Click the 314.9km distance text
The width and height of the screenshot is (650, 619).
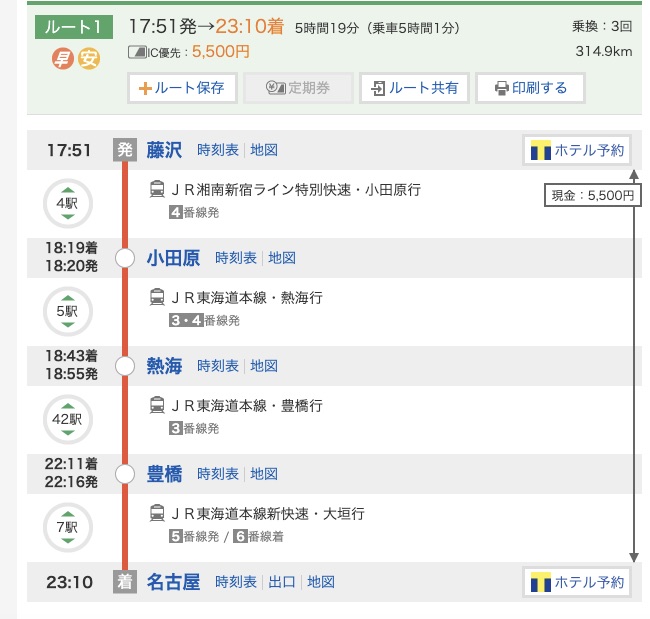click(x=604, y=51)
